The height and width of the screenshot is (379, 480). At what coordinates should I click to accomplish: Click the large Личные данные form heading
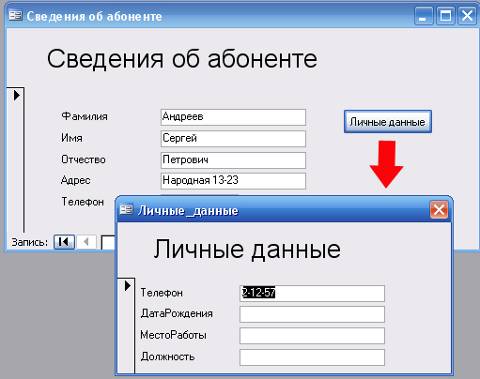(247, 250)
